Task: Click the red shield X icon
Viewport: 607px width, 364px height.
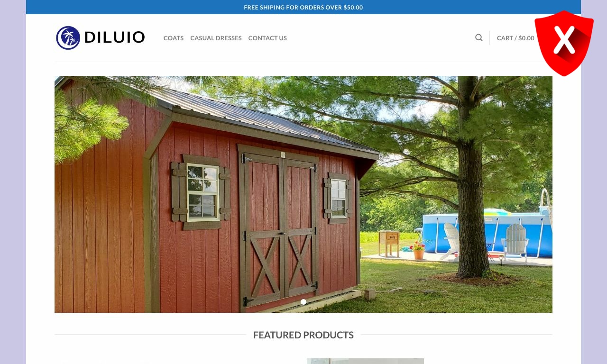Action: click(564, 43)
